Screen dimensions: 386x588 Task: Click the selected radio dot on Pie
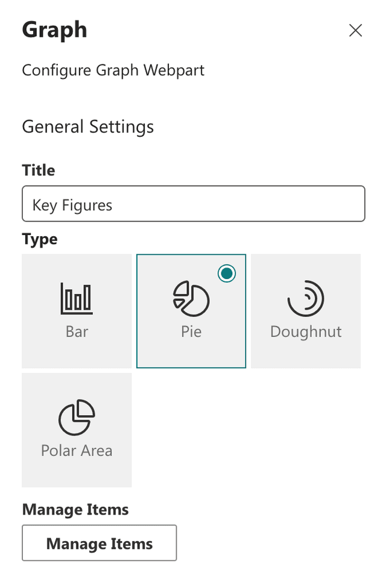pos(227,274)
